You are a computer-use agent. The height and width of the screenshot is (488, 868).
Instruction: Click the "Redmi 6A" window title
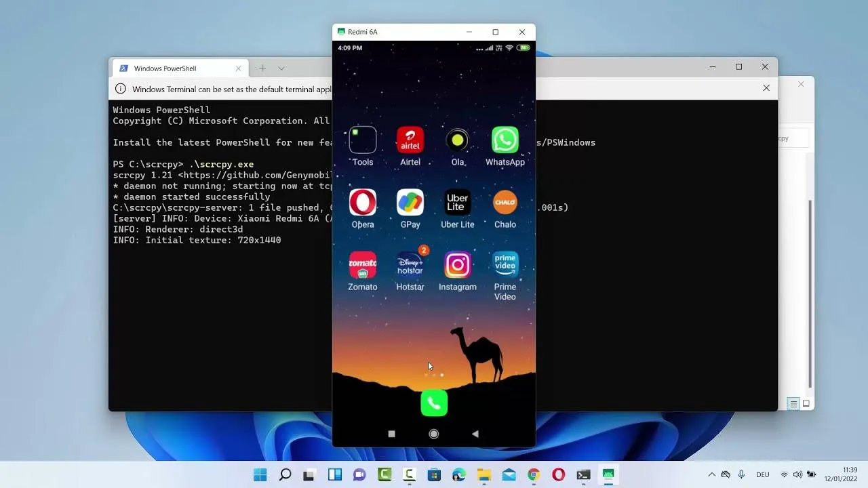[x=363, y=32]
